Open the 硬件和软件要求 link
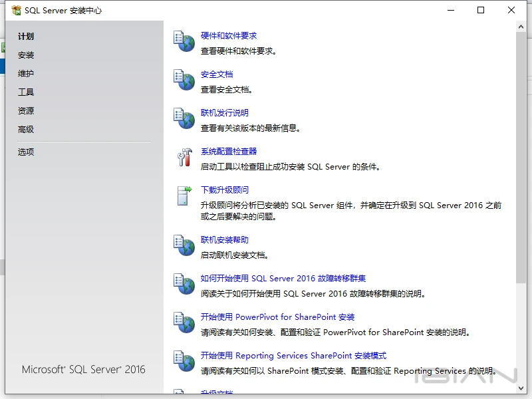532x399 pixels. tap(229, 36)
